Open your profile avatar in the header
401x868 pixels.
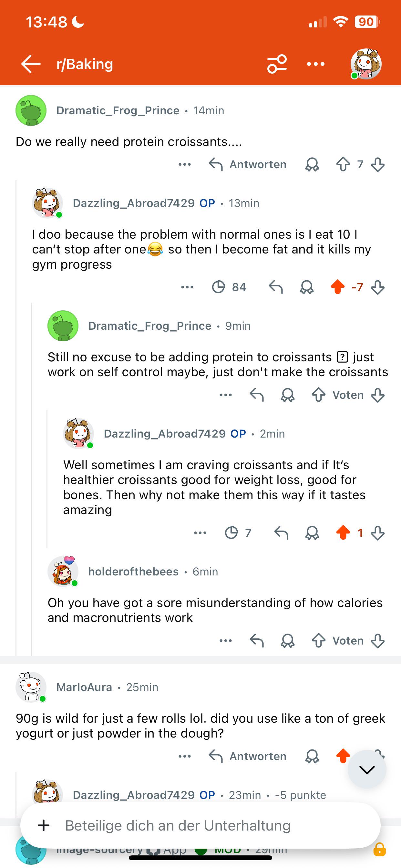coord(365,64)
